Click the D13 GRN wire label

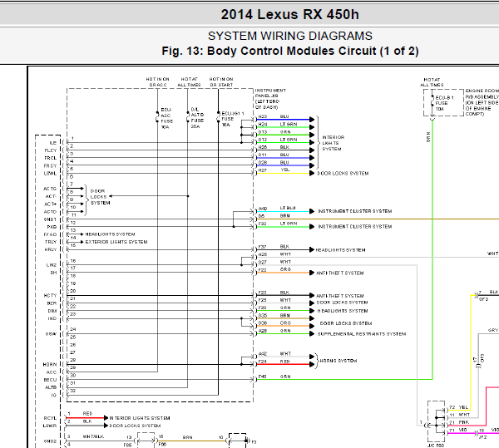[274, 131]
